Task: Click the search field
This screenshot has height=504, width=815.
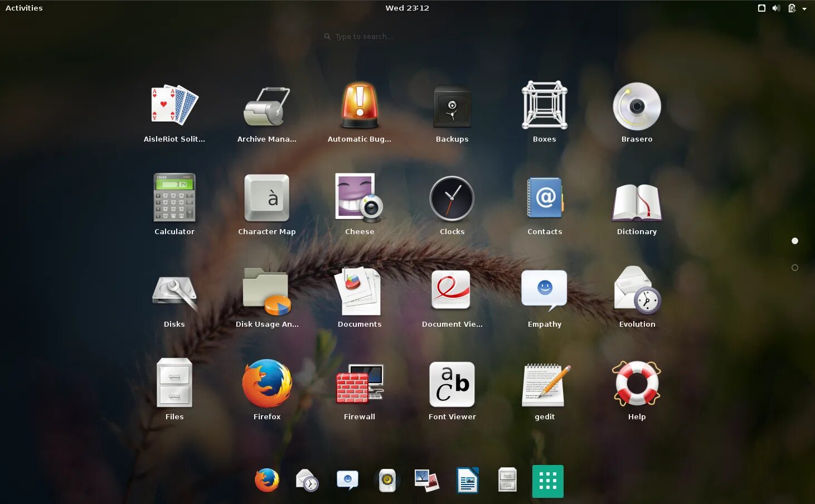Action: click(x=407, y=36)
